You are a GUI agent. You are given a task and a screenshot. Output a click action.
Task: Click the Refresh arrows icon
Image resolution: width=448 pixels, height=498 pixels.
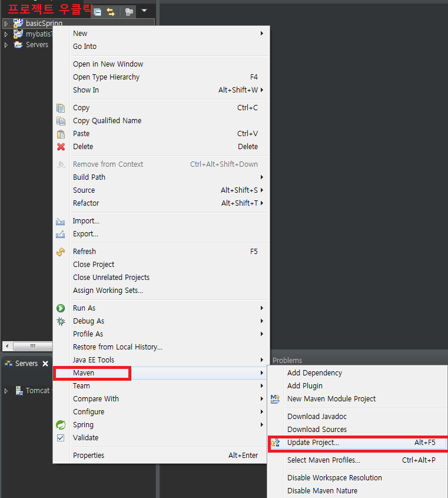pyautogui.click(x=61, y=252)
